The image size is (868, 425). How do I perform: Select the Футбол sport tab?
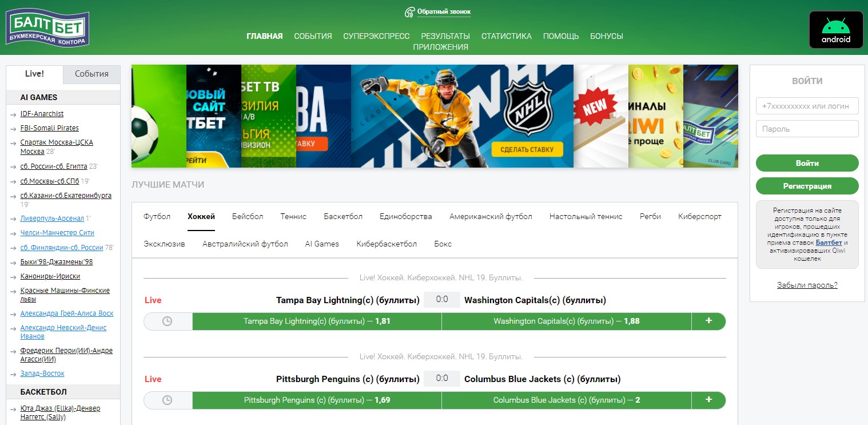click(x=157, y=217)
